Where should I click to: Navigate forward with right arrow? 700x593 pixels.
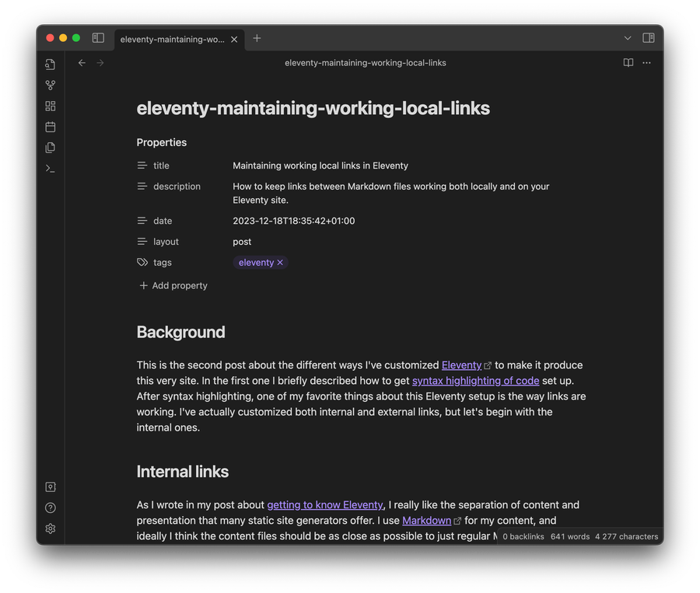coord(100,63)
